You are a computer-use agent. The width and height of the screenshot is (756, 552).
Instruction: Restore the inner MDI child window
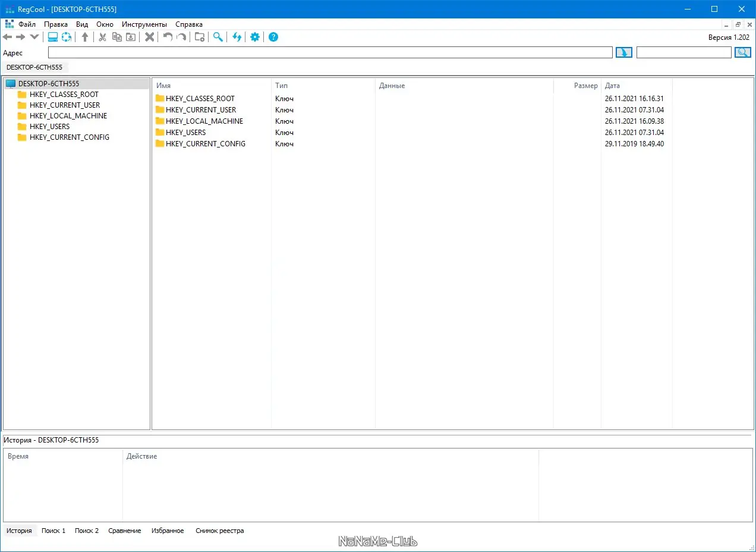738,24
